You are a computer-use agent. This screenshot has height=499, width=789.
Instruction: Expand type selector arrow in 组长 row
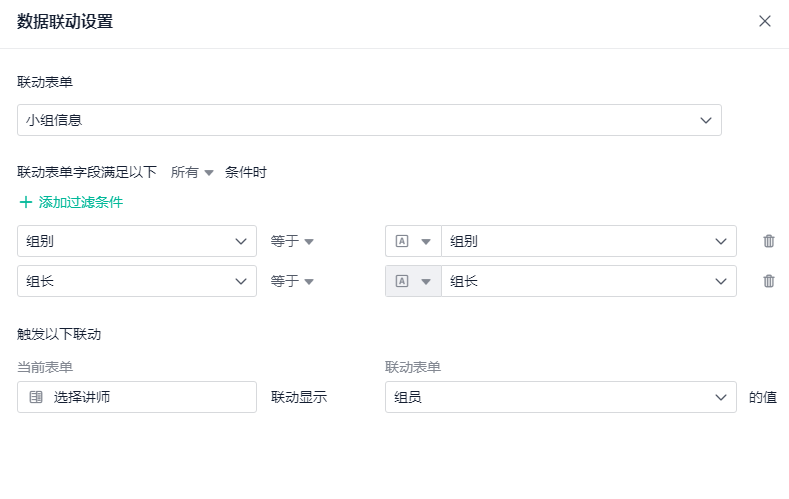[x=426, y=281]
